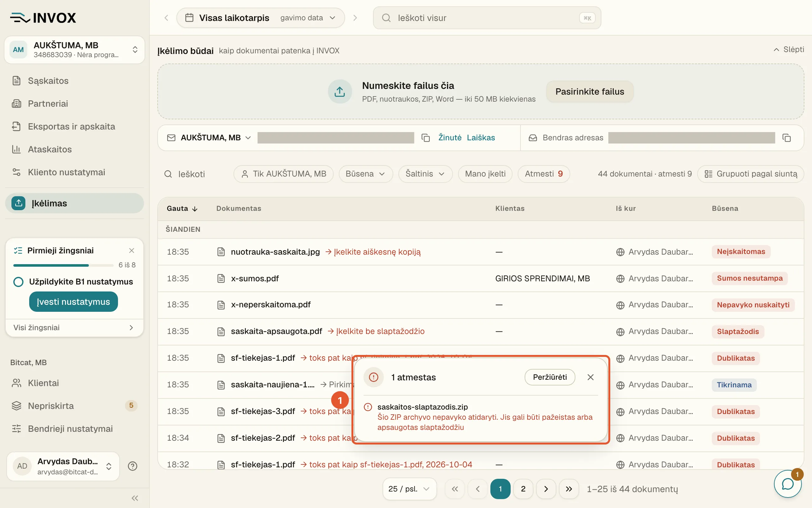The width and height of the screenshot is (812, 508).
Task: Open the Būsena filter dropdown
Action: 365,174
